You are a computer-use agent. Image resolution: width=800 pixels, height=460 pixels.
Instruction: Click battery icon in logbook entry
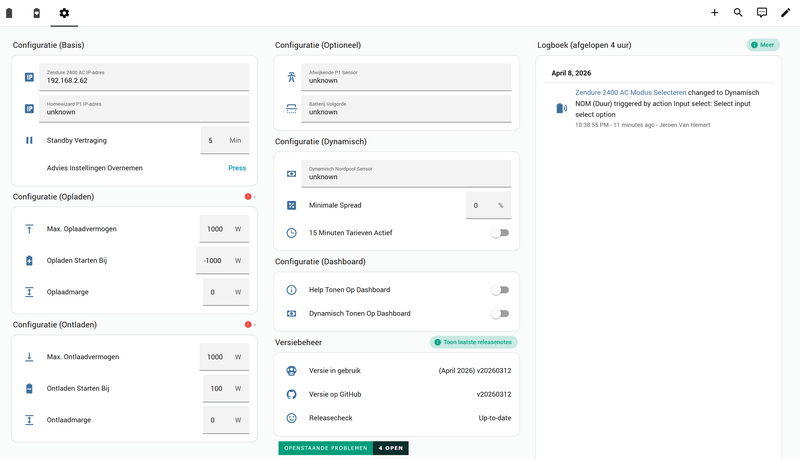(x=561, y=108)
